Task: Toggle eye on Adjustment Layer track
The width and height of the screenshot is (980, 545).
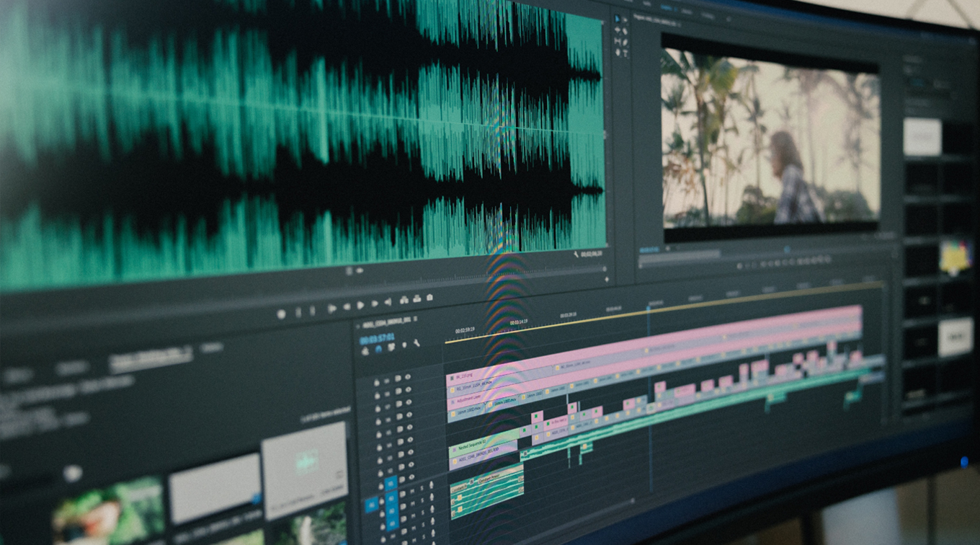Action: coord(409,402)
